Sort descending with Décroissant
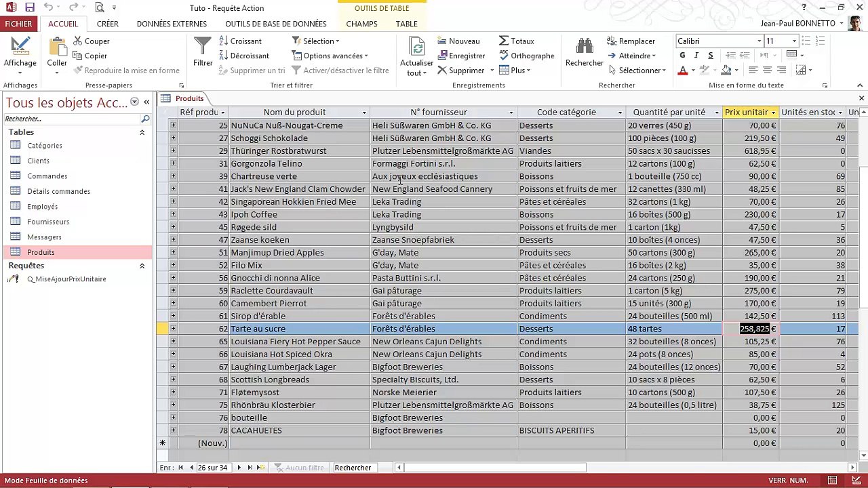868x488 pixels. click(x=244, y=56)
